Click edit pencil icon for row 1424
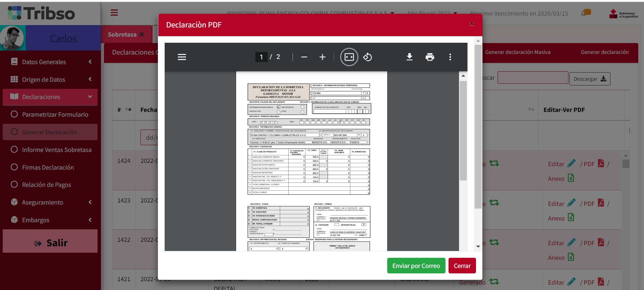The width and height of the screenshot is (644, 290). [x=572, y=163]
